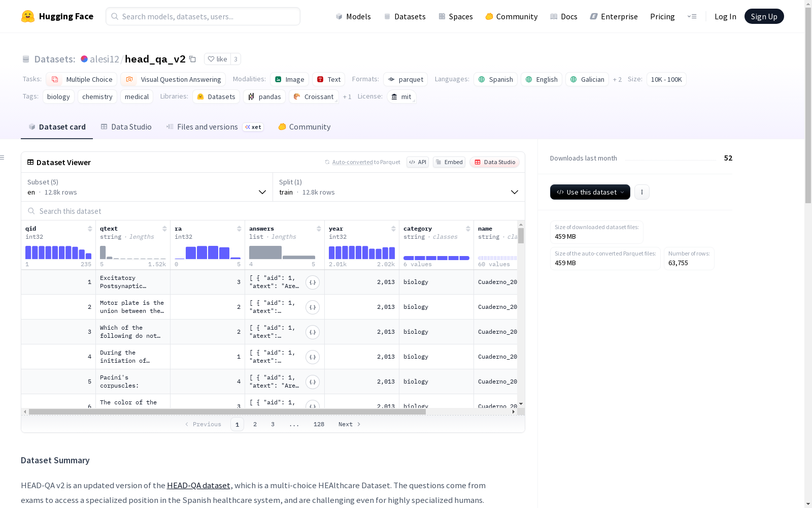This screenshot has width=812, height=508.
Task: Filter by the Image modality tag
Action: 289,79
